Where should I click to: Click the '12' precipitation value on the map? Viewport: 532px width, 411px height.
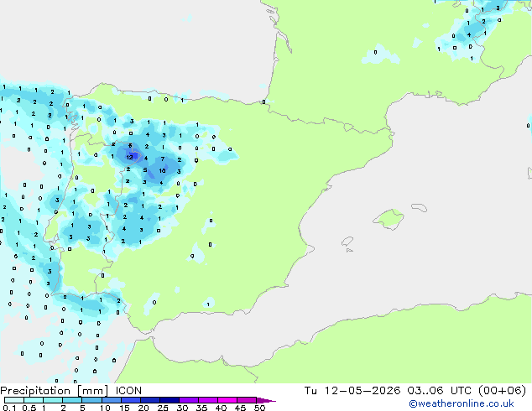coord(129,158)
